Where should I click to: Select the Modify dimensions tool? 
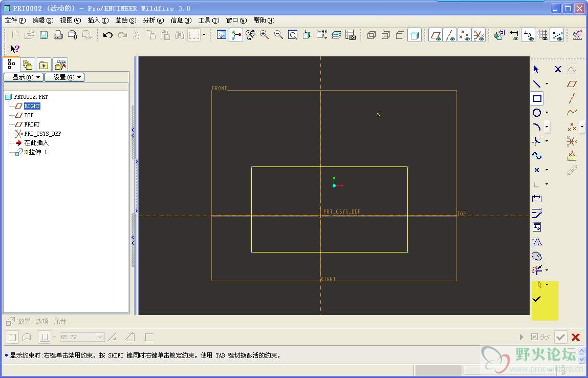tap(537, 213)
